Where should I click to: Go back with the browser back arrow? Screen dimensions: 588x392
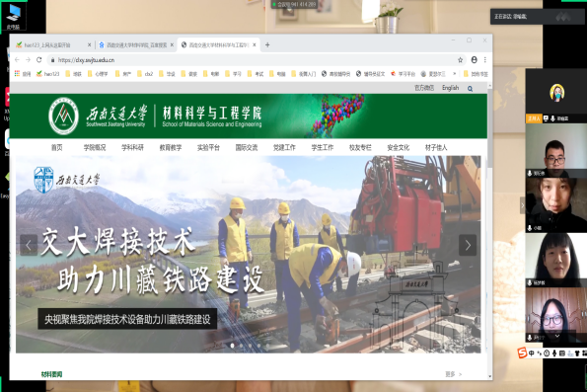[x=17, y=59]
